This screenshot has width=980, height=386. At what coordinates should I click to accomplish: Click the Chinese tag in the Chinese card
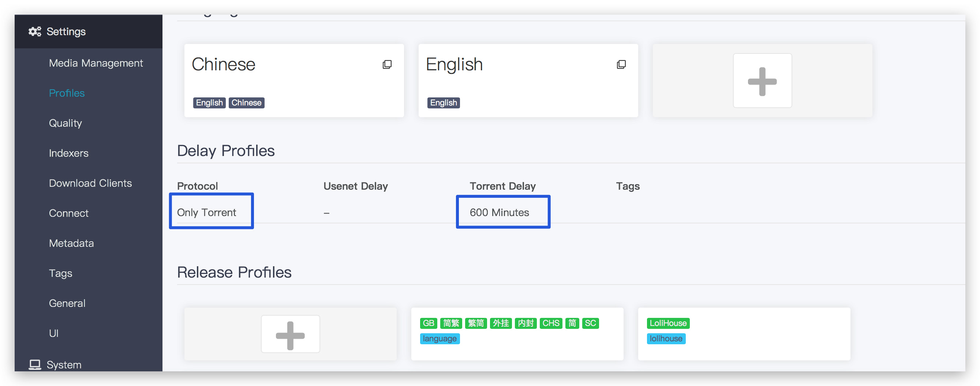tap(246, 103)
